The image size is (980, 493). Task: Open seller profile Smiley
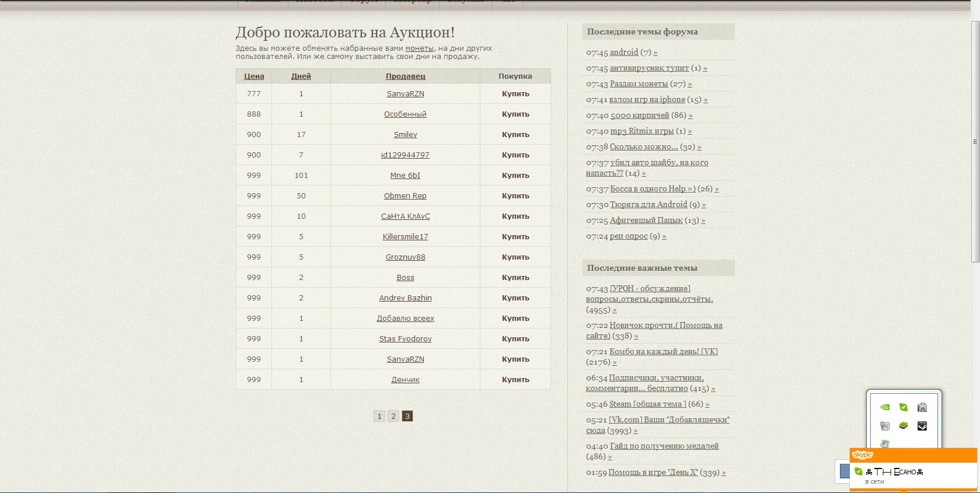click(405, 134)
